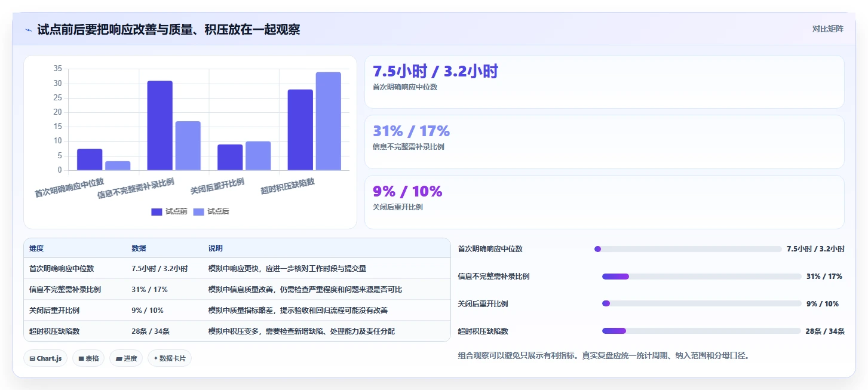Image resolution: width=868 pixels, height=390 pixels.
Task: Click the 维度 table column header
Action: (36, 248)
